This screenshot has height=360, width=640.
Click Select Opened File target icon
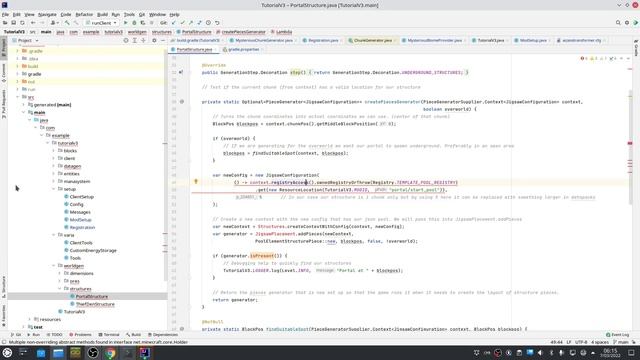pyautogui.click(x=126, y=40)
